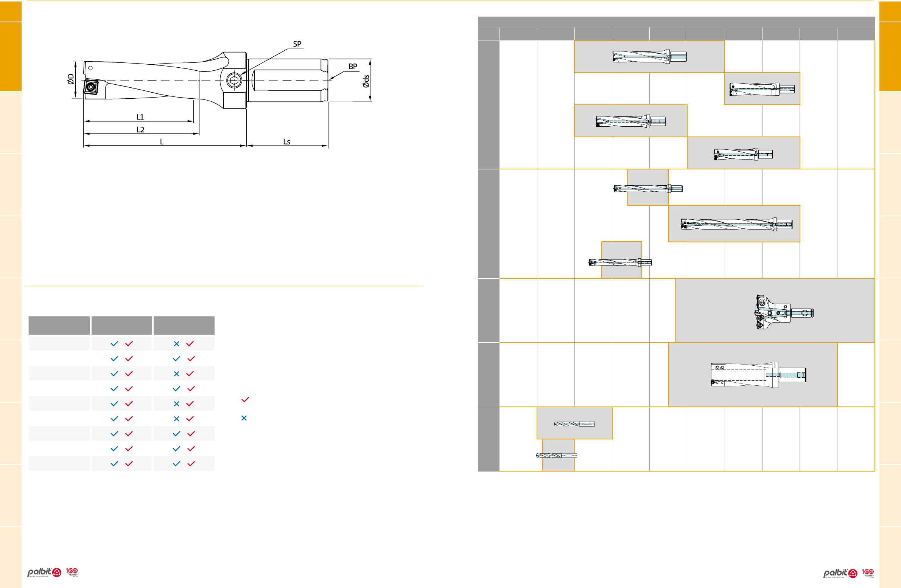Click the SP label in the drill drawing
901x588 pixels.
click(297, 44)
